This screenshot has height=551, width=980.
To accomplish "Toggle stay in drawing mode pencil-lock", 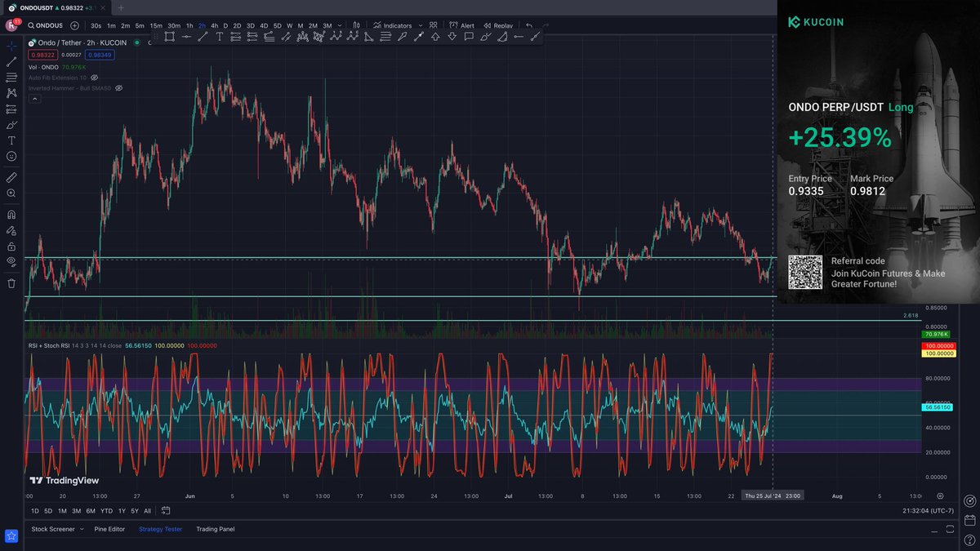I will click(11, 230).
